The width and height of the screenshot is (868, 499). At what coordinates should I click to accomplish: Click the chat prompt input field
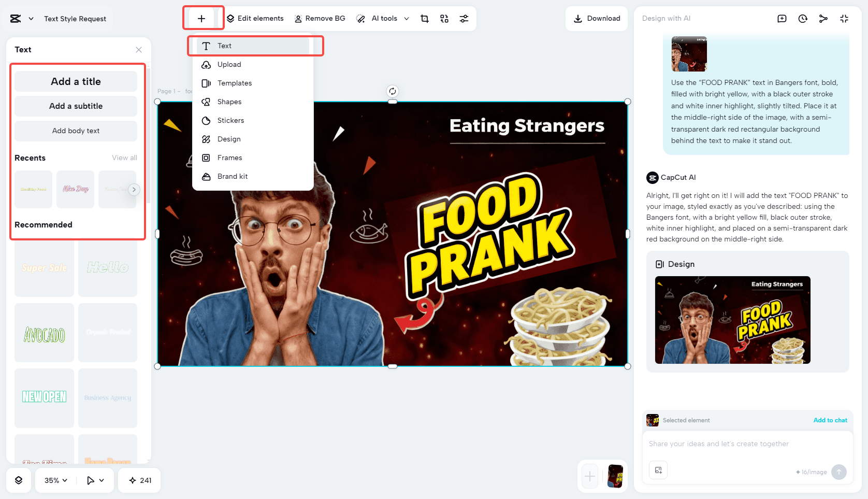pos(735,444)
